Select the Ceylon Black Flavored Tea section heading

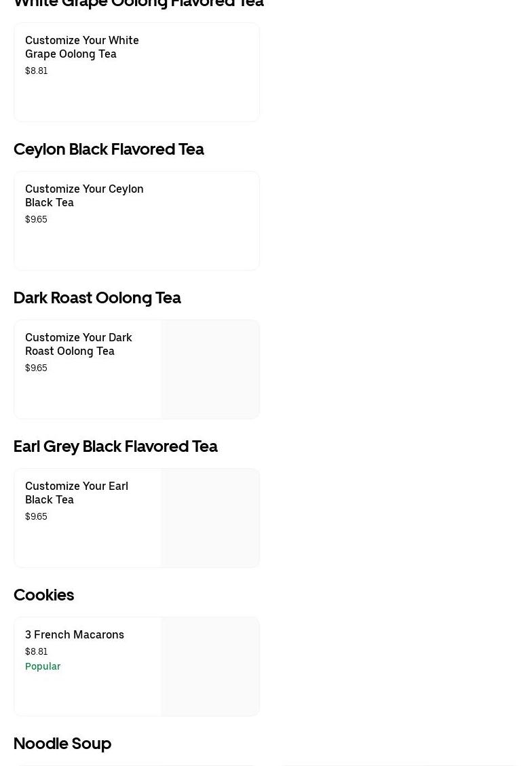(109, 149)
